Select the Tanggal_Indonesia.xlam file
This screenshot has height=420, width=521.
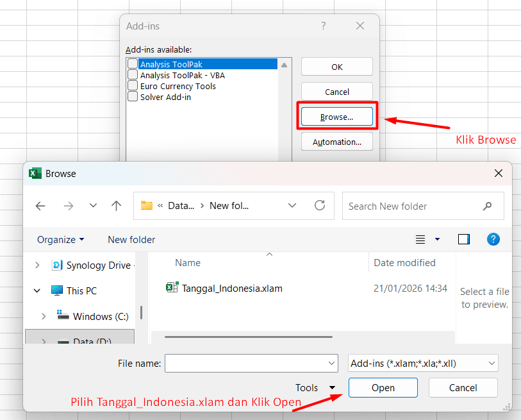[x=231, y=289]
